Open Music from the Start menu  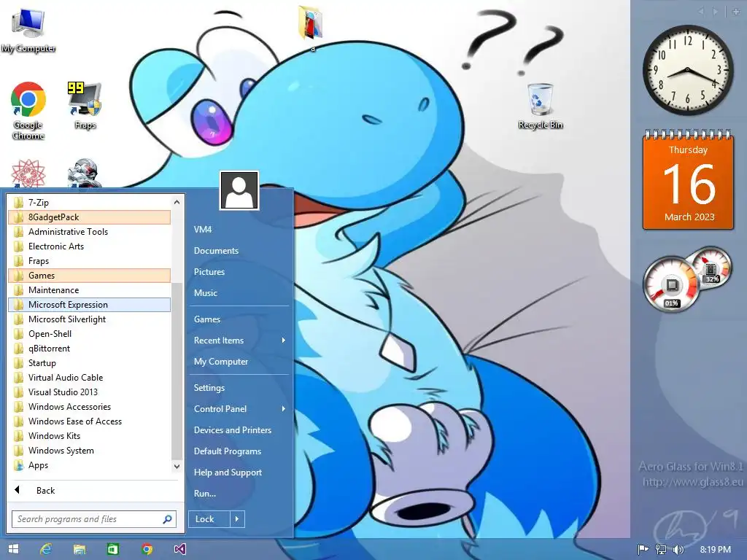(205, 293)
